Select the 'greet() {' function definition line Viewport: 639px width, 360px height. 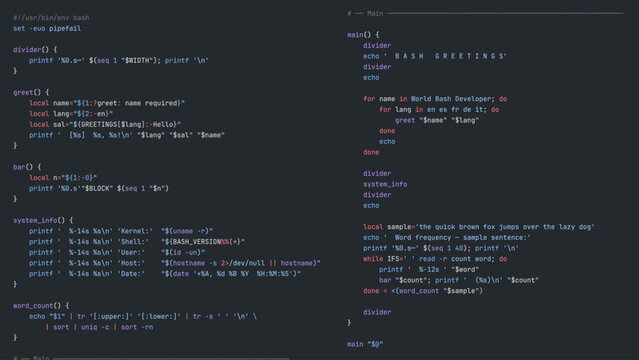pyautogui.click(x=31, y=93)
